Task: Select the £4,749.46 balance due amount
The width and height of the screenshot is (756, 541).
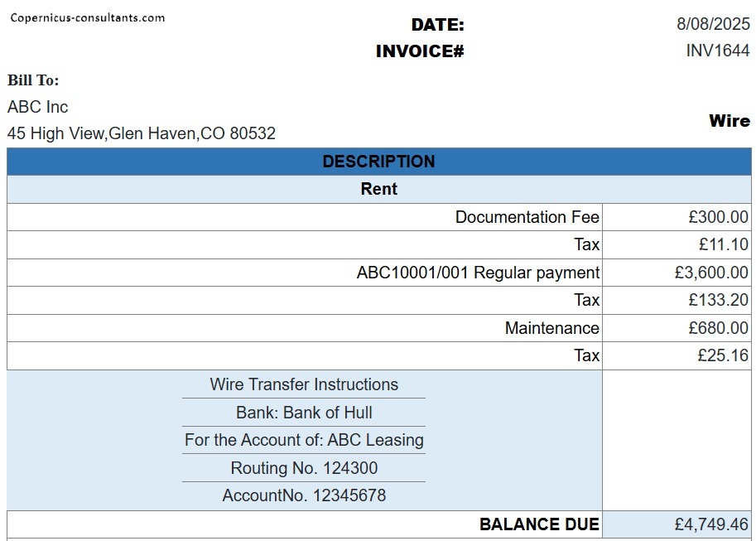Action: tap(711, 524)
